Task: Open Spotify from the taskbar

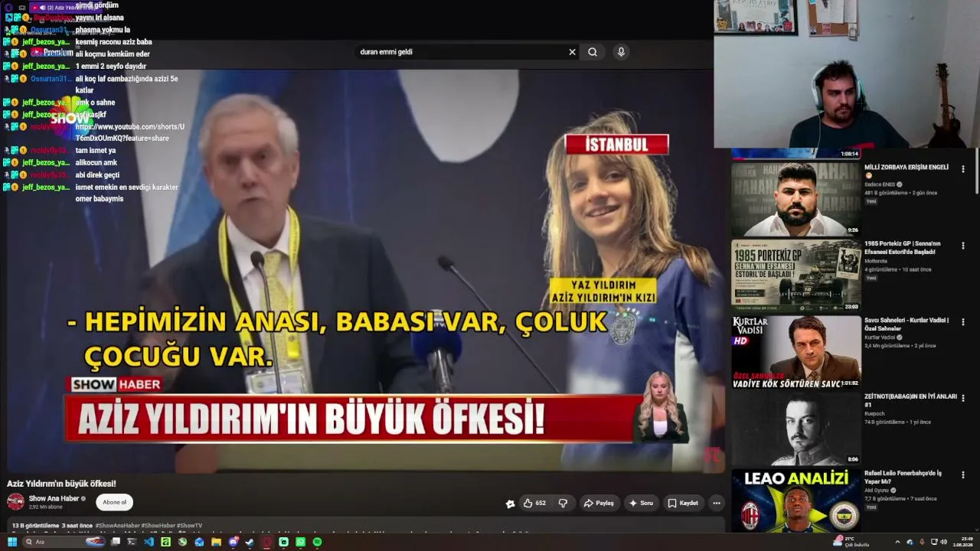Action: pos(318,542)
